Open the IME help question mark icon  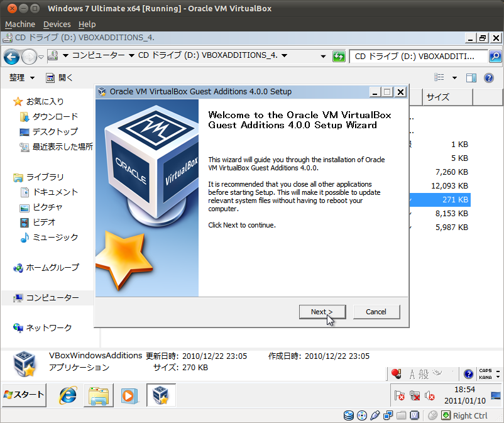pos(468,374)
